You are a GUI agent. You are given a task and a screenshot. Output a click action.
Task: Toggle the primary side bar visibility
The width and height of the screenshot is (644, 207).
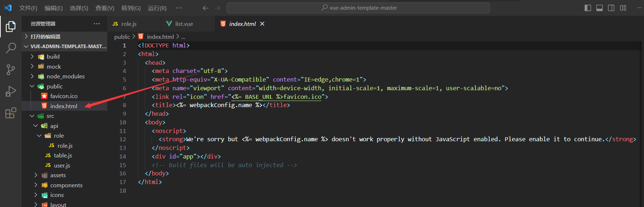pyautogui.click(x=588, y=8)
